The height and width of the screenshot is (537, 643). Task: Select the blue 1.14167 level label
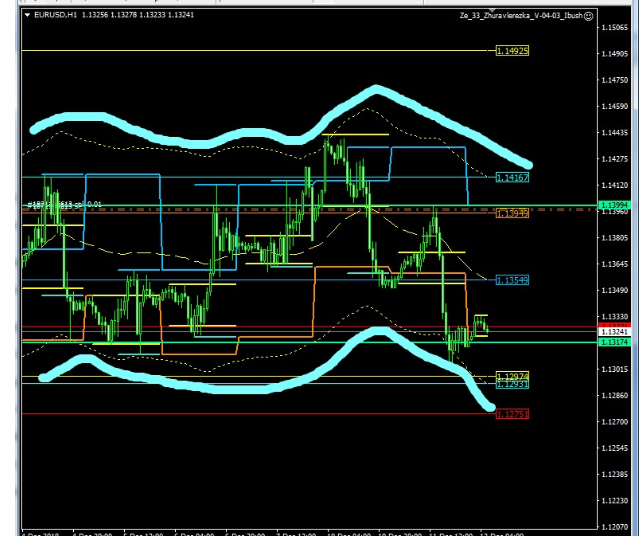tap(512, 177)
